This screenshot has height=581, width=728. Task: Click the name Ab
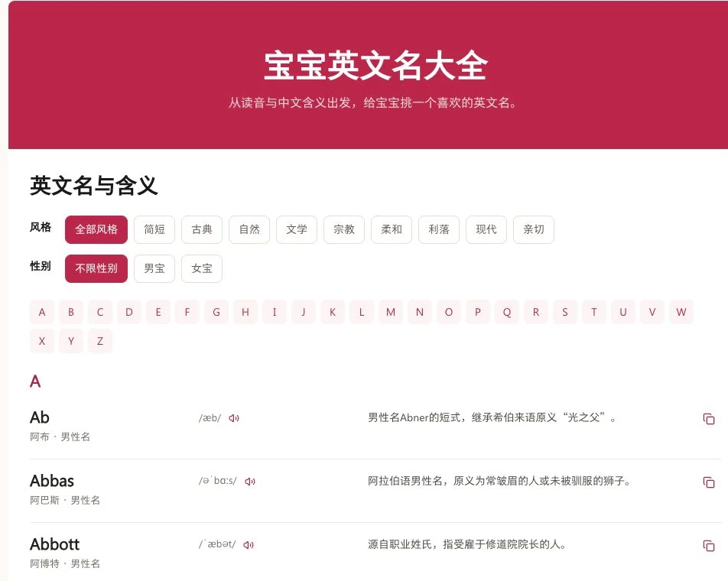tap(40, 417)
